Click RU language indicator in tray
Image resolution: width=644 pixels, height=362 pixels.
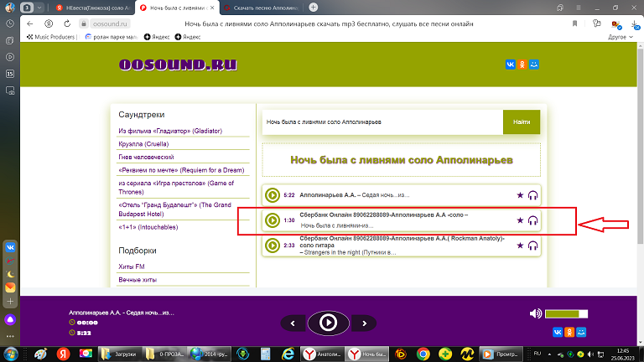pyautogui.click(x=538, y=354)
